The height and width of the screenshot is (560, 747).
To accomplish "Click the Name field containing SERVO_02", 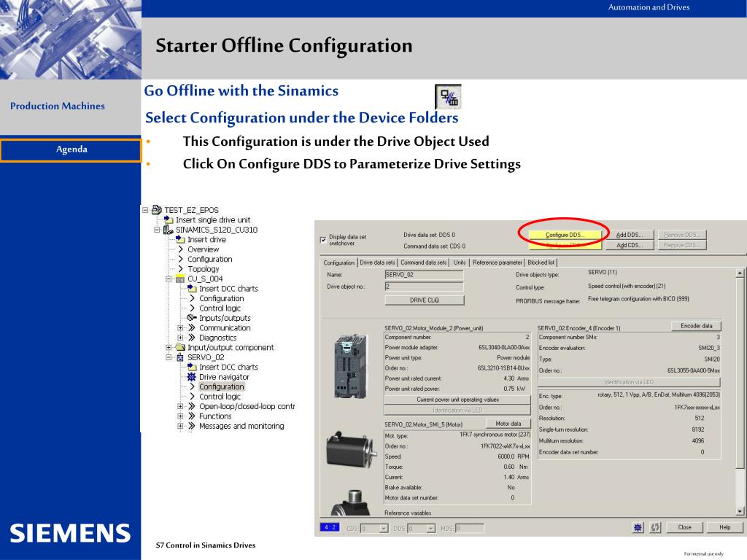I will pos(424,275).
